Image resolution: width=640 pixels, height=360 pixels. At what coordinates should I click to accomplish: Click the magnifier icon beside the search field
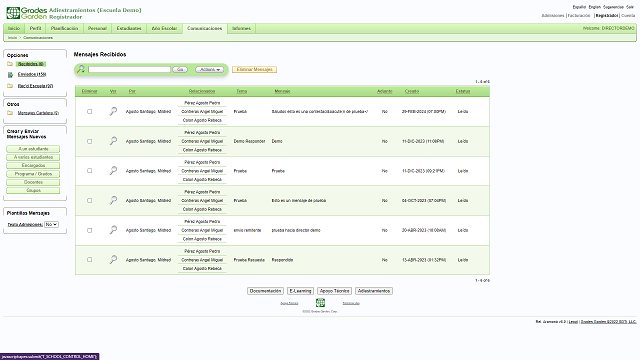coord(81,69)
